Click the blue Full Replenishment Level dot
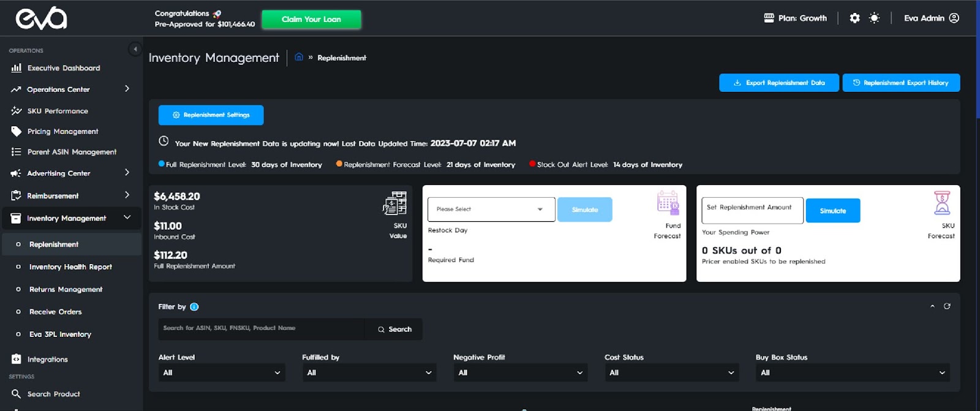Screen dimensions: 980x411 (162, 164)
